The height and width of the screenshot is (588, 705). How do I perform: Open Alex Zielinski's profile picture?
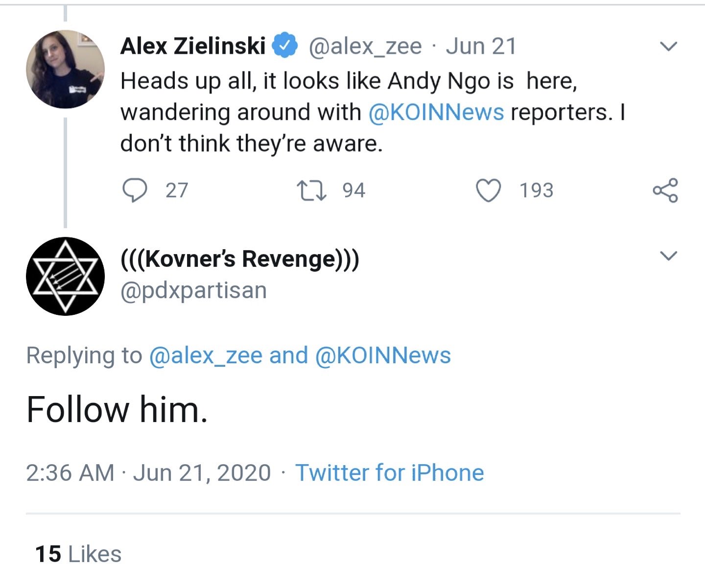[65, 69]
